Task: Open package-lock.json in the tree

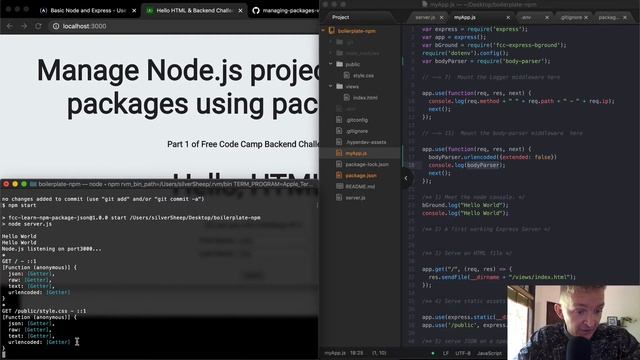Action: tap(367, 164)
